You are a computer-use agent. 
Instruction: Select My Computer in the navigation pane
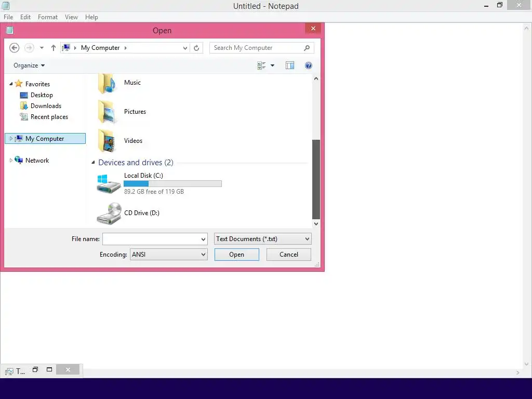tap(46, 138)
